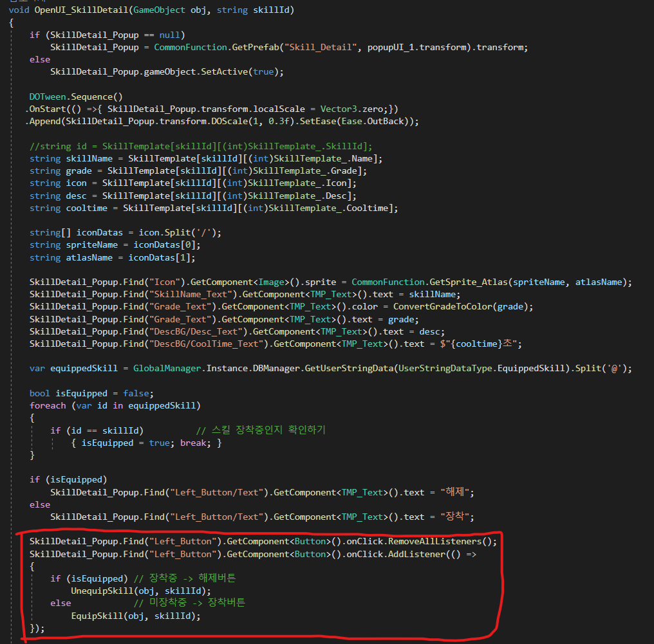
Task: Click the skillName variable declaration
Action: coord(89,158)
